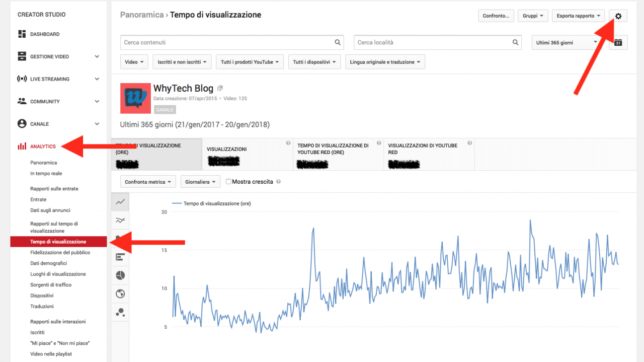The image size is (644, 362).
Task: Click the WhyTech Blog channel logo
Action: (135, 98)
